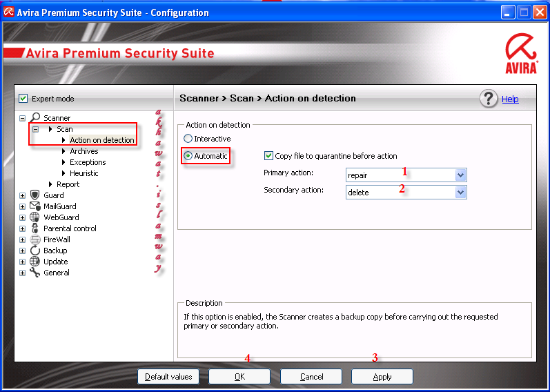Select the Interactive radio button
Screen dimensions: 550x392
(188, 139)
